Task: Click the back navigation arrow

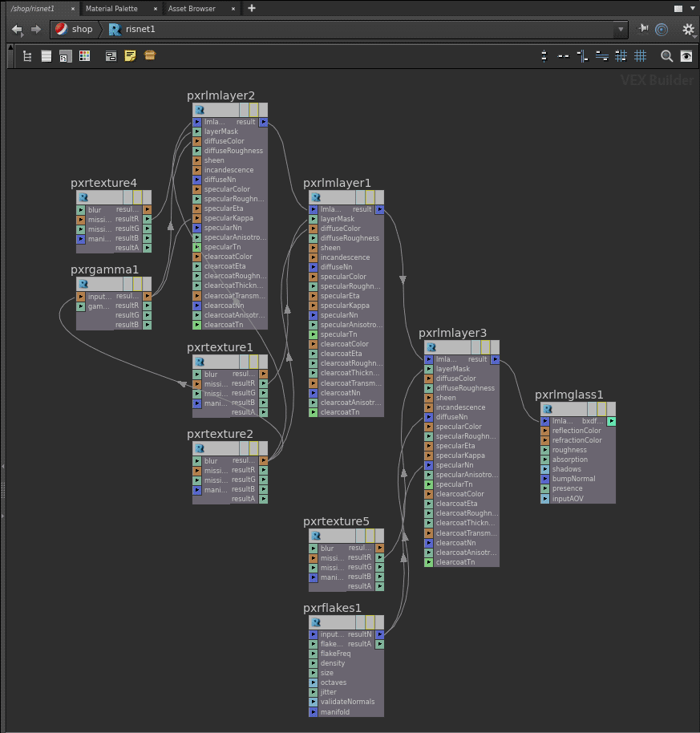Action: point(17,29)
